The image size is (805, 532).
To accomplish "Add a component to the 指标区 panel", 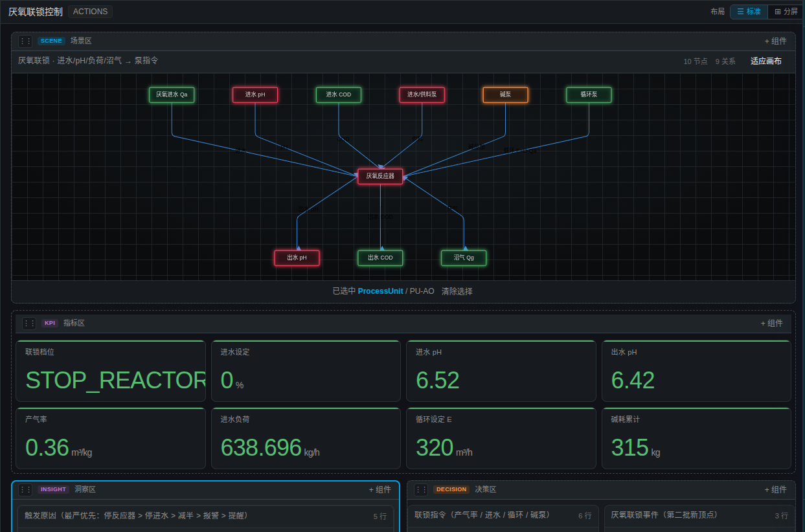I will [771, 323].
